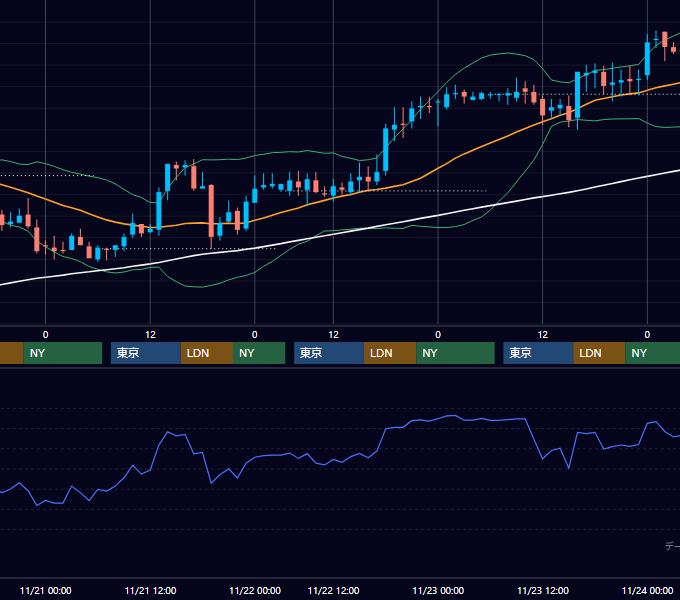This screenshot has width=680, height=600.
Task: Click the NY session block spanning 11/22 00:00
Action: click(x=259, y=353)
